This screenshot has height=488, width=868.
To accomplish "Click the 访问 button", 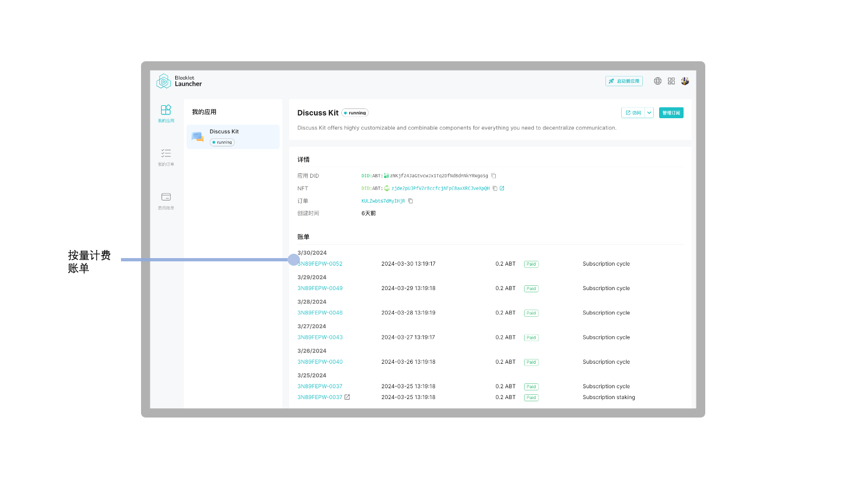I will click(x=633, y=113).
